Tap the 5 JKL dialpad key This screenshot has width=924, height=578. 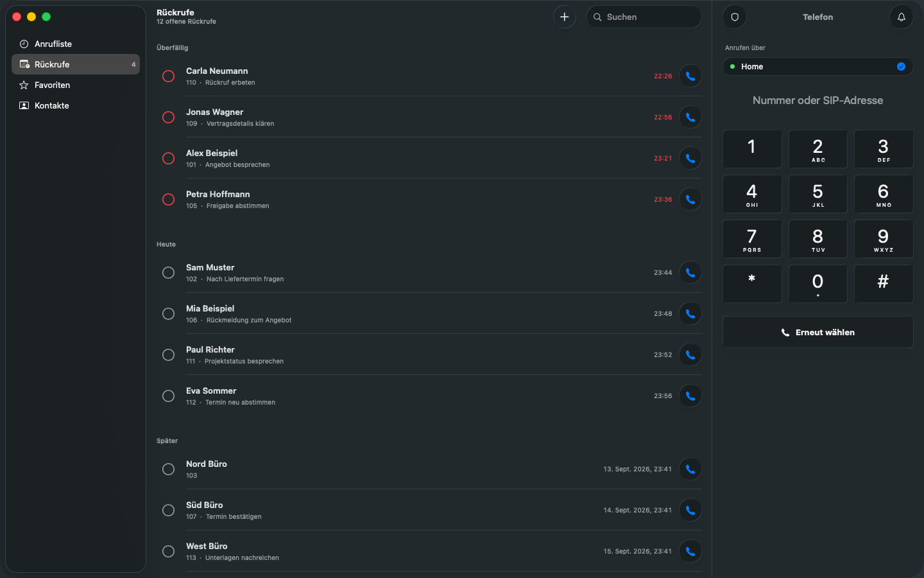tap(818, 194)
